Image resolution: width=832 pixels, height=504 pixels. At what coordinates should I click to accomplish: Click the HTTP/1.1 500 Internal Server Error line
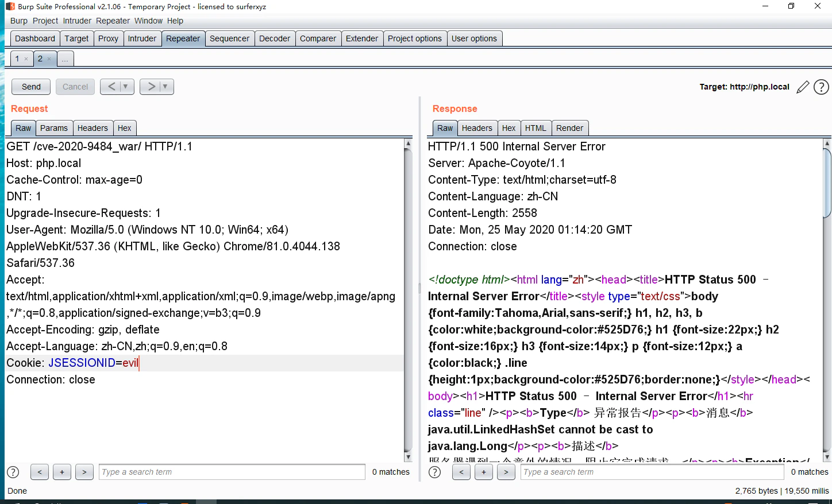click(517, 146)
